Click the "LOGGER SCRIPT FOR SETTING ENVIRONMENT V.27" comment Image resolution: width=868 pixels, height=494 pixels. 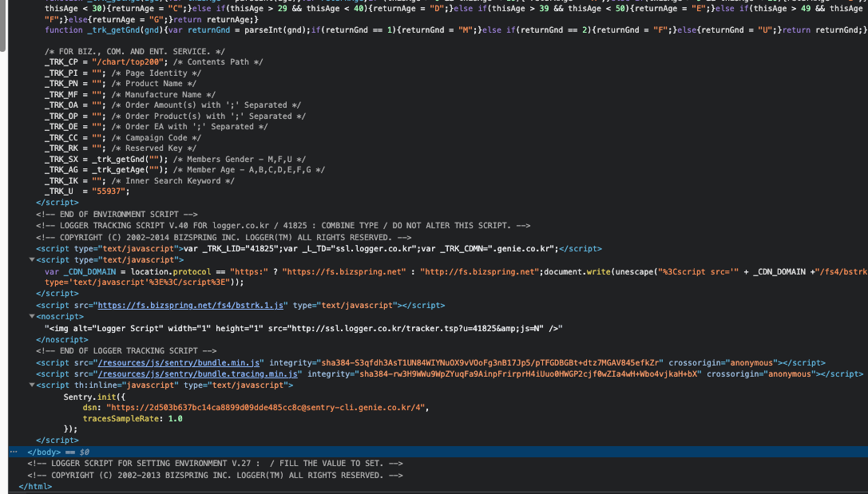pos(215,464)
